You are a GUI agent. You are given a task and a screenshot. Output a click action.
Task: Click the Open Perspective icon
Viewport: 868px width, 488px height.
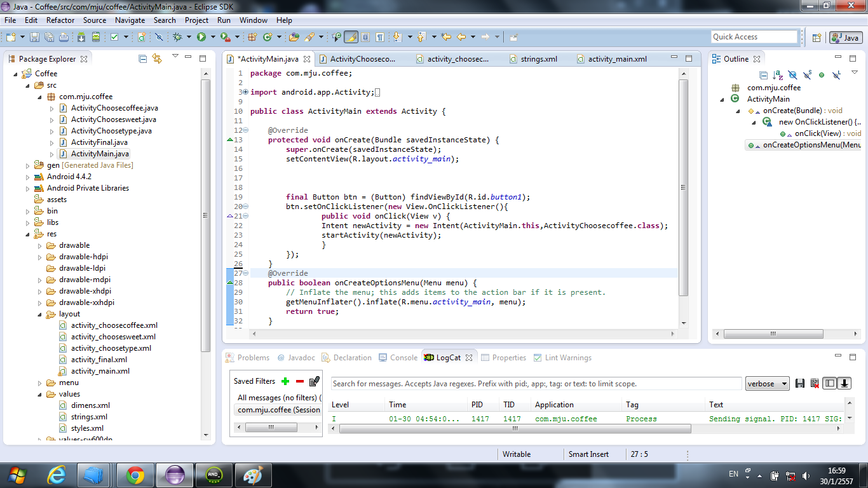tap(817, 37)
